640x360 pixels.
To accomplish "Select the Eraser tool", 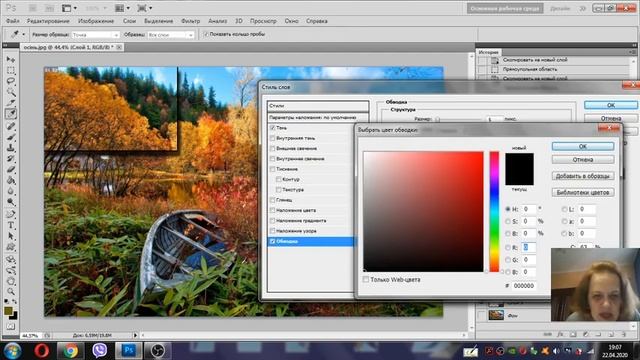I will [x=11, y=169].
